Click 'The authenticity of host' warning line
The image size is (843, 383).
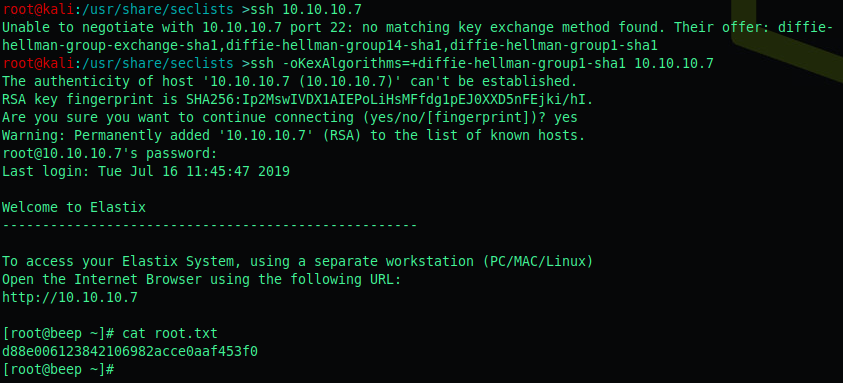289,82
